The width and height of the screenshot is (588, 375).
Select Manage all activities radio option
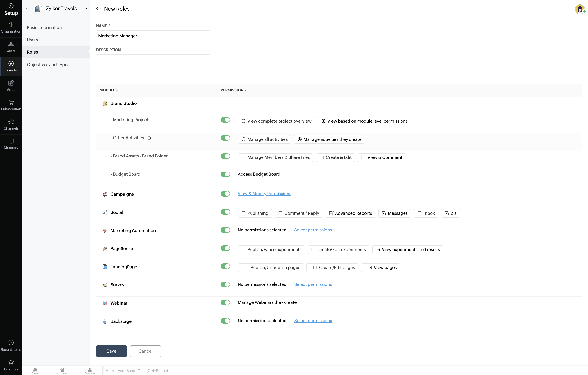point(243,139)
